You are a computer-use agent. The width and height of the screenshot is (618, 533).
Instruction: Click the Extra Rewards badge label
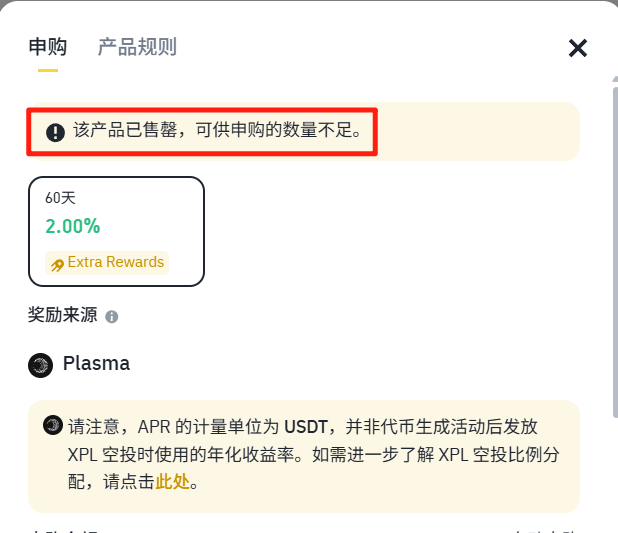pyautogui.click(x=115, y=262)
